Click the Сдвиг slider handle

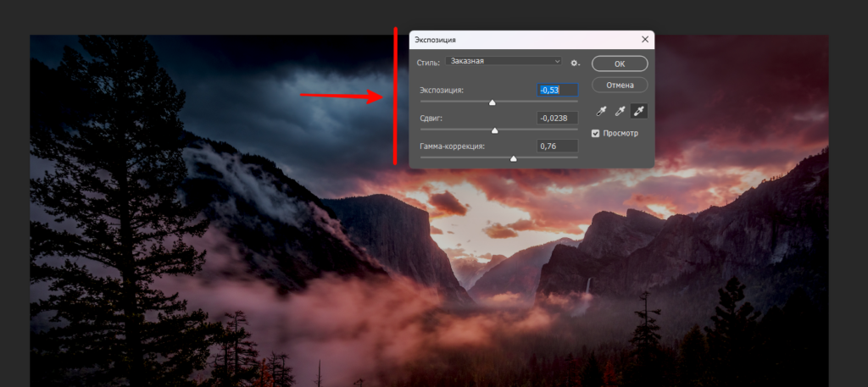click(x=495, y=130)
